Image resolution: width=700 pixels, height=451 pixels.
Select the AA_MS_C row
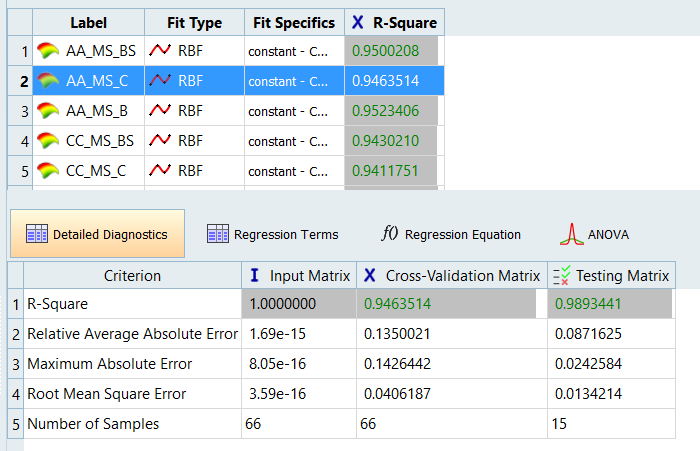tap(95, 81)
